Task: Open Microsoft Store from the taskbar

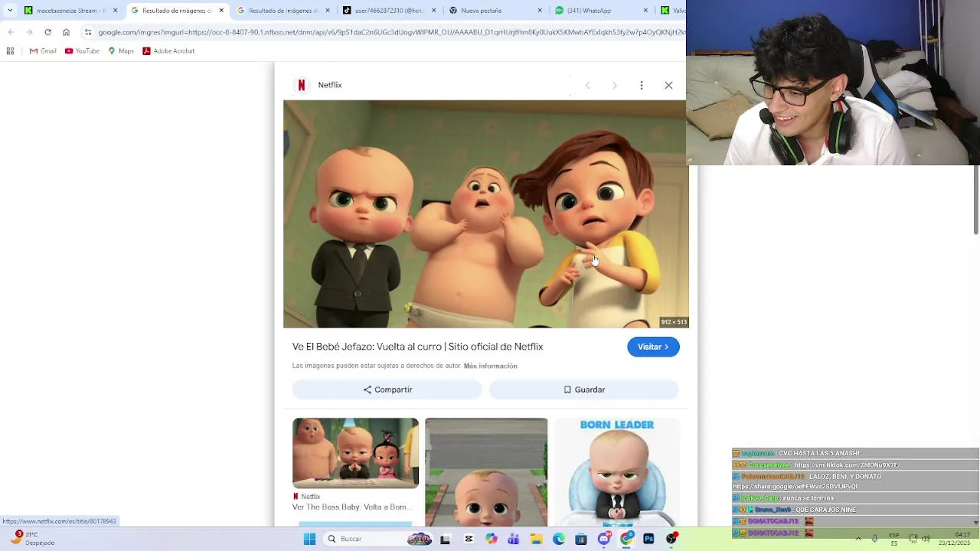Action: click(x=581, y=539)
